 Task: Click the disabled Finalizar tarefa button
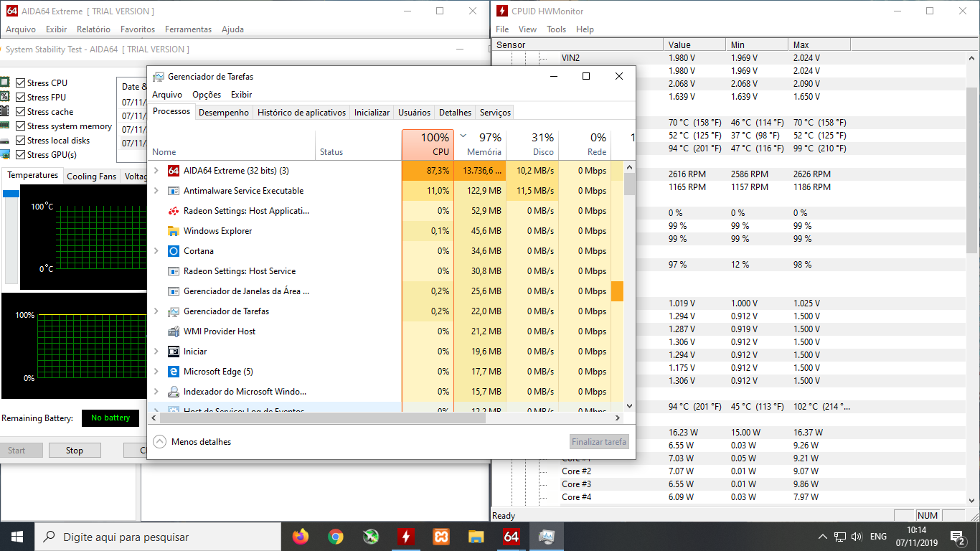600,442
